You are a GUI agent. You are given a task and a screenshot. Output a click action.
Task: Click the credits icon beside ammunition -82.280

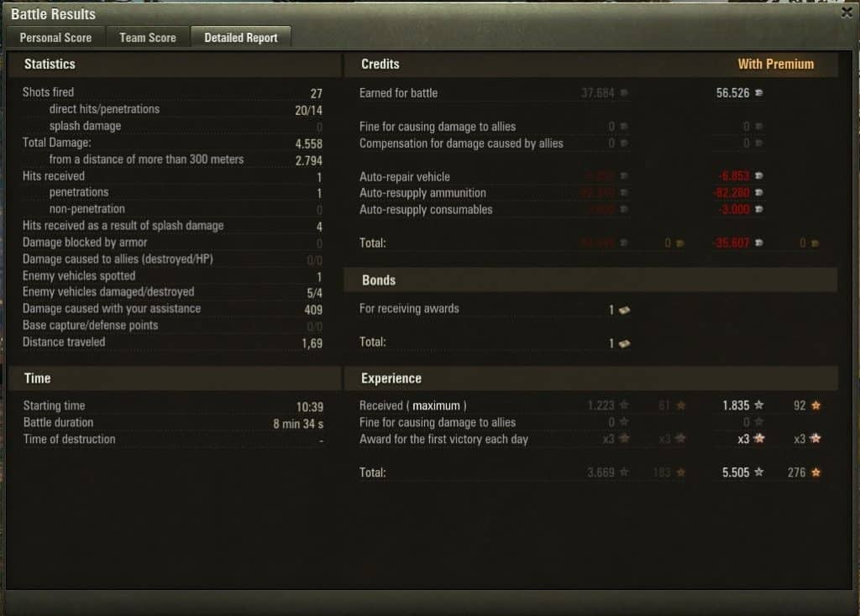point(758,192)
